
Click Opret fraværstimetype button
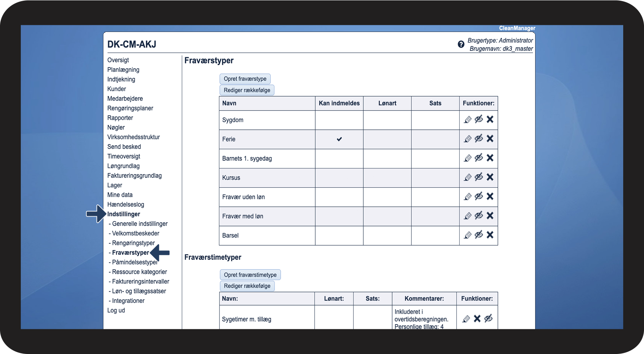(x=250, y=275)
